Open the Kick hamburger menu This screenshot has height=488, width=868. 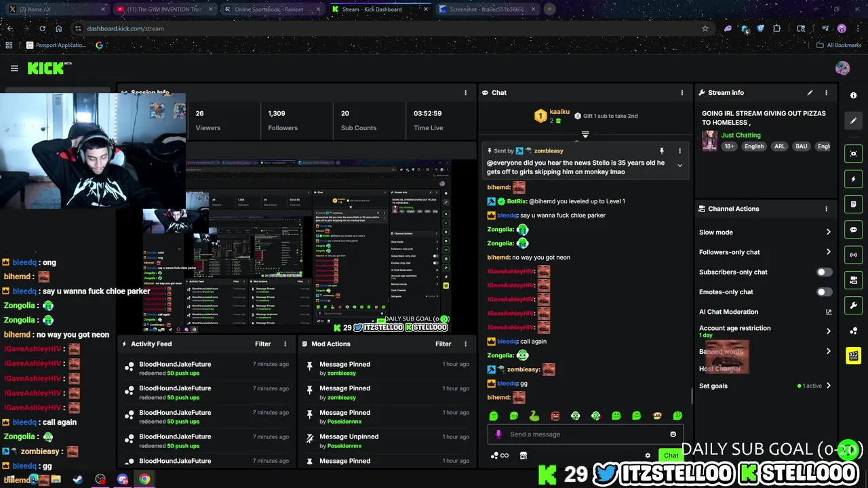coord(14,68)
